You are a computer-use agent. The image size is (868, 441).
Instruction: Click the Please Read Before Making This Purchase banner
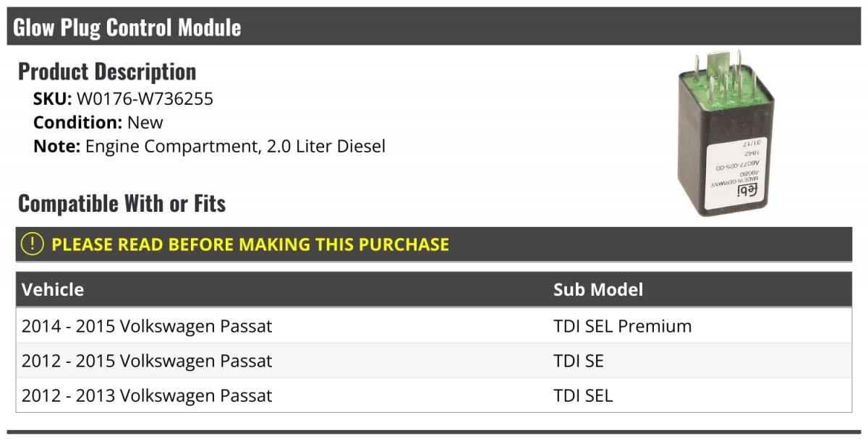pos(434,244)
